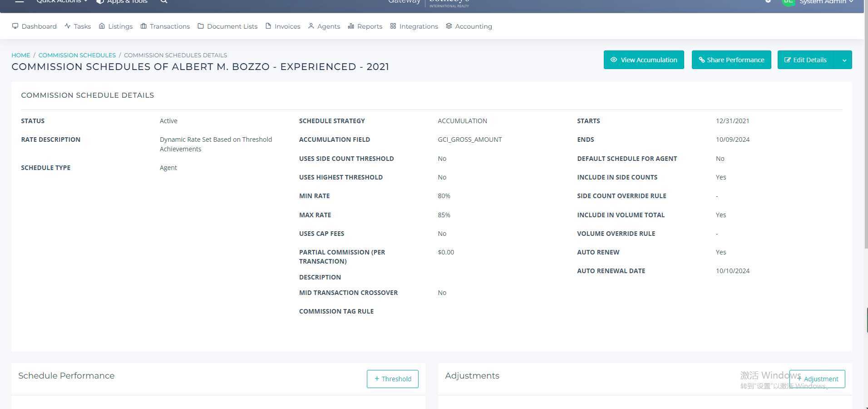Click Edit Details button
Screen dimensions: 868x409
(806, 60)
